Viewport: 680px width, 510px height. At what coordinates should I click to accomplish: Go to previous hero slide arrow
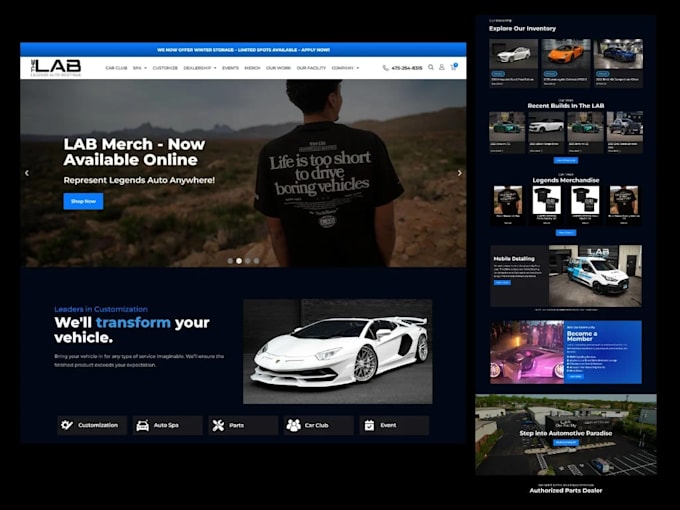tap(27, 173)
